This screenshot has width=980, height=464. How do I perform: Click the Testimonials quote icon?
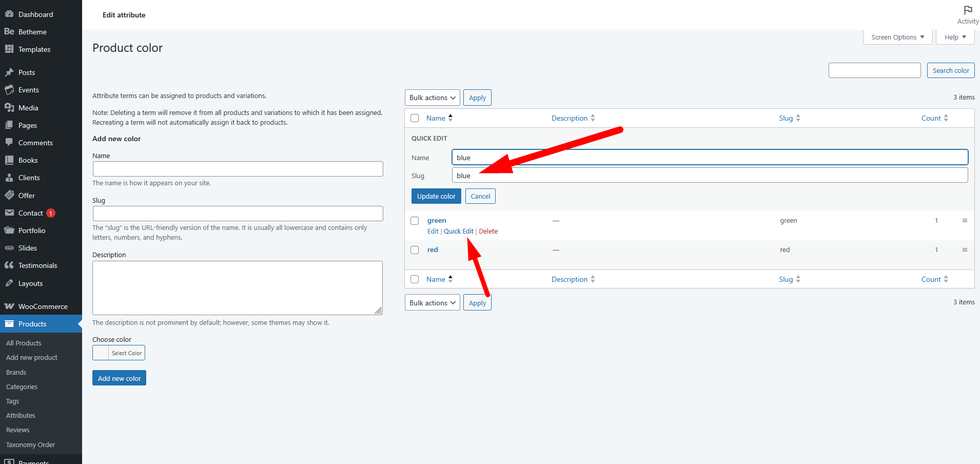pyautogui.click(x=9, y=265)
